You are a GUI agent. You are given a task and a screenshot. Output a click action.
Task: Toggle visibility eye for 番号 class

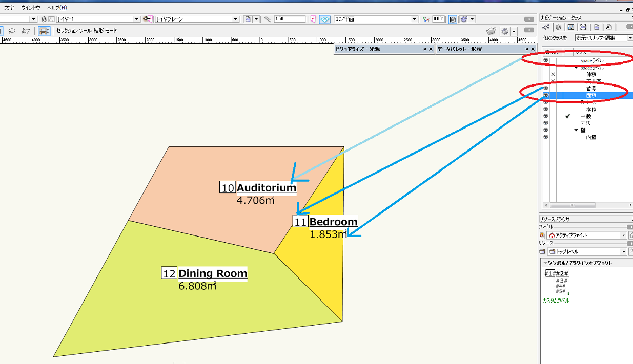(546, 88)
